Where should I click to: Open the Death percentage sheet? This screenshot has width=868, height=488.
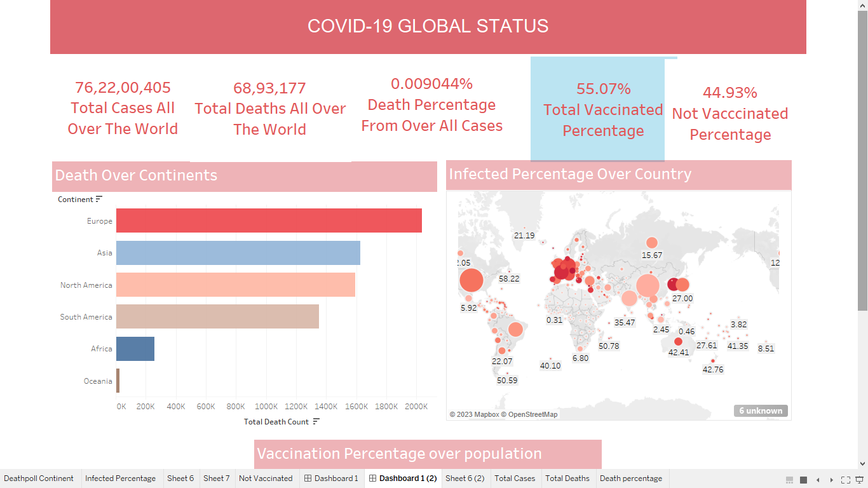631,478
